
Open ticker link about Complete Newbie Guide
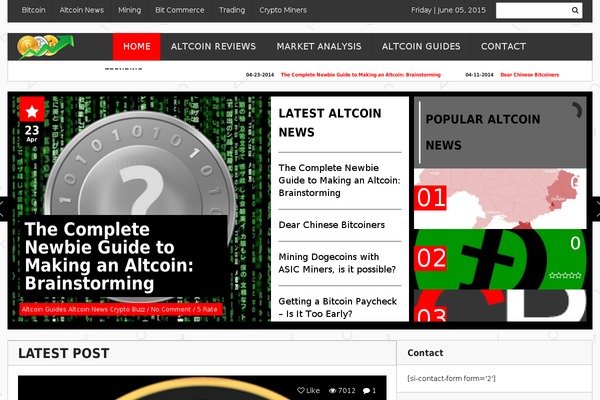[x=360, y=75]
